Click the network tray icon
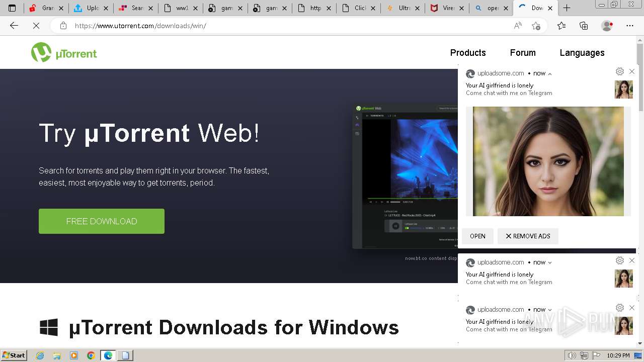The image size is (644, 362). coord(584,355)
